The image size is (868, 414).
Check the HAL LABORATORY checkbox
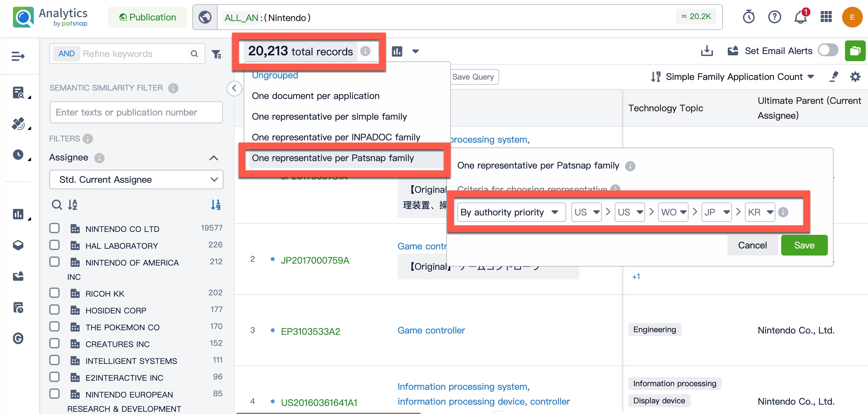point(55,245)
